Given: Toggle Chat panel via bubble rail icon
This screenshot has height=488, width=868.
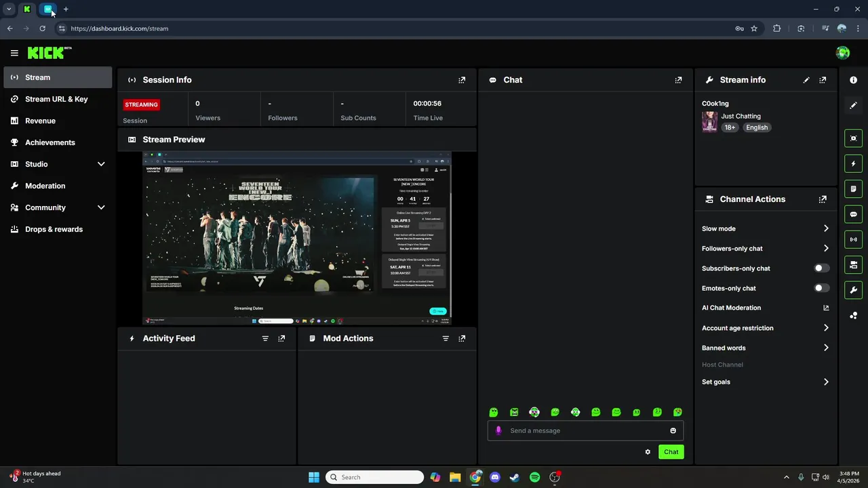Looking at the screenshot, I should (x=853, y=214).
